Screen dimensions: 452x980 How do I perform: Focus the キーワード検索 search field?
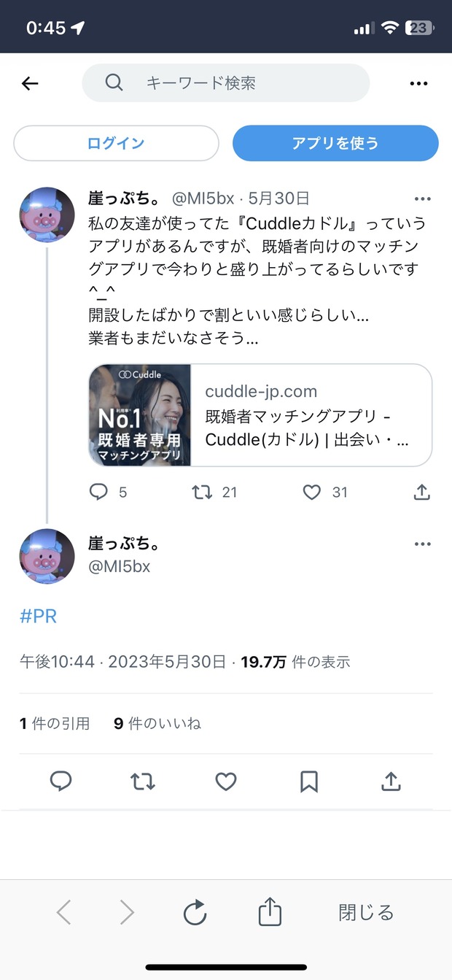(x=226, y=83)
